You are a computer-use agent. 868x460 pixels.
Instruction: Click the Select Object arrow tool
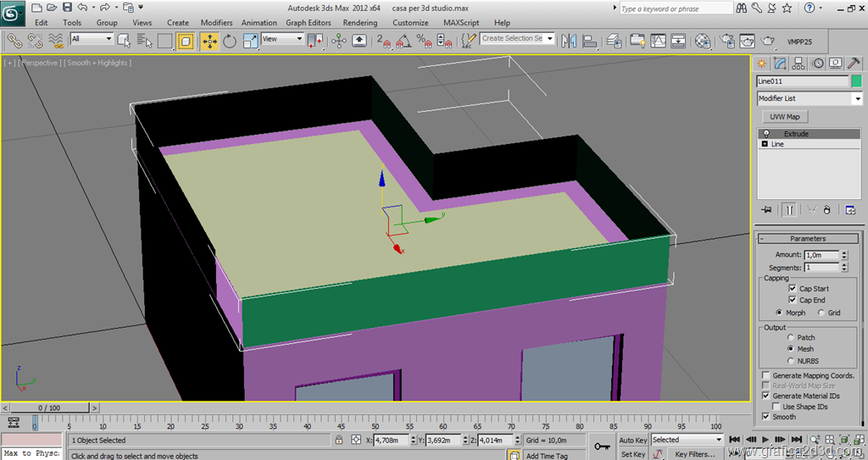tap(124, 40)
